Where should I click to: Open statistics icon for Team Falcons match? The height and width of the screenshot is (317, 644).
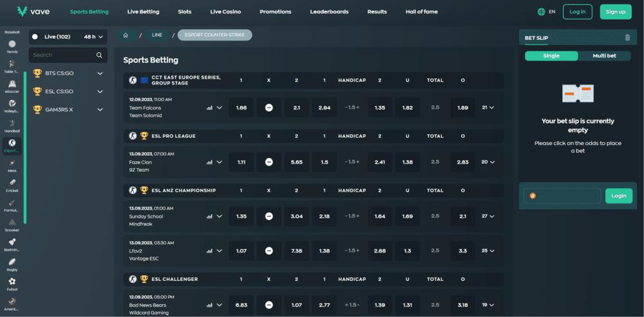click(209, 108)
